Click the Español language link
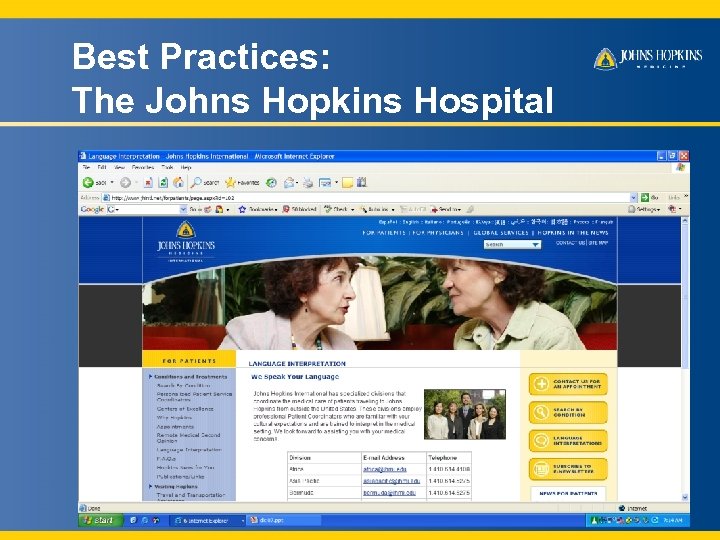This screenshot has height=540, width=720. tap(388, 222)
